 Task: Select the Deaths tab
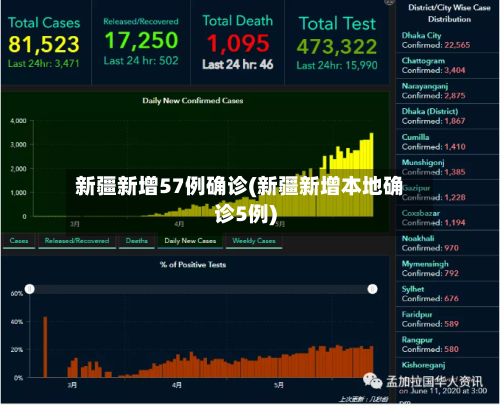click(x=137, y=241)
